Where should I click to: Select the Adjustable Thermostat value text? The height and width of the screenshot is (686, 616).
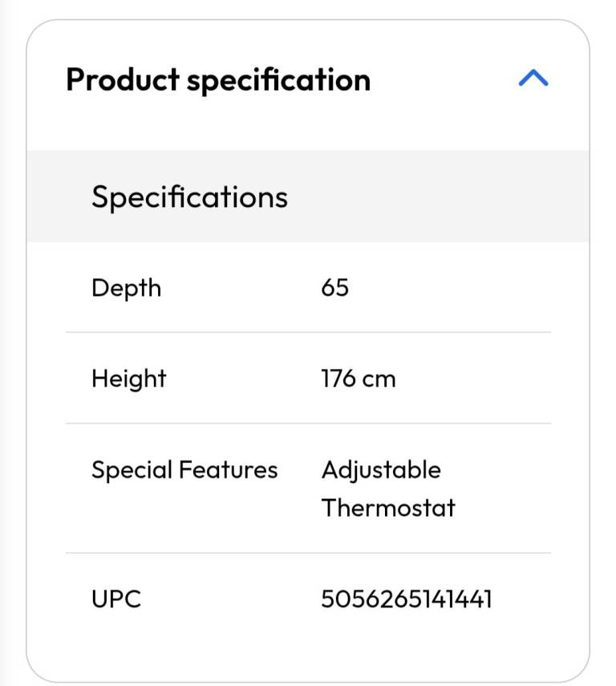[387, 489]
